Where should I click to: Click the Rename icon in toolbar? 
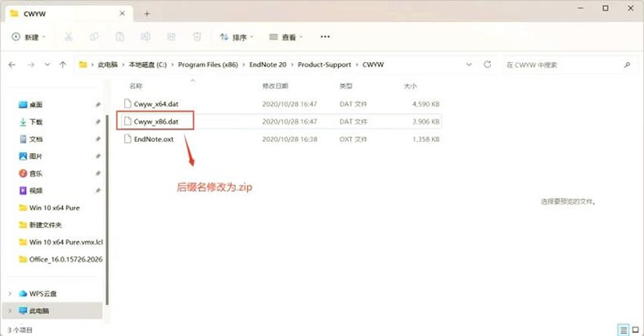click(x=145, y=37)
